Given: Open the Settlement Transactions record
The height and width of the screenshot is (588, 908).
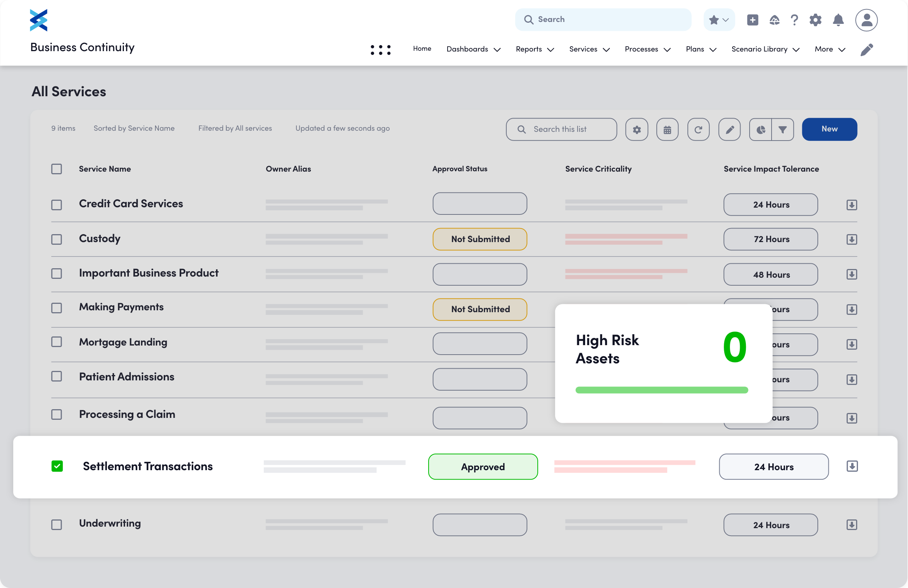Looking at the screenshot, I should click(x=148, y=466).
